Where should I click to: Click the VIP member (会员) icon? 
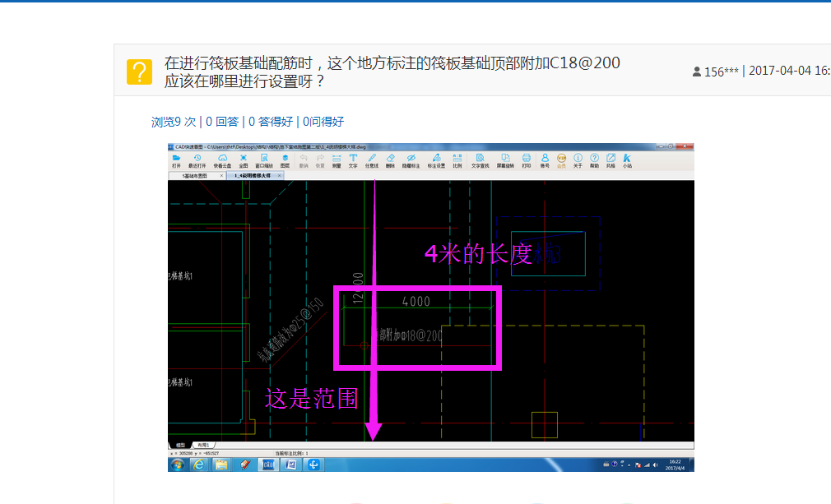561,161
